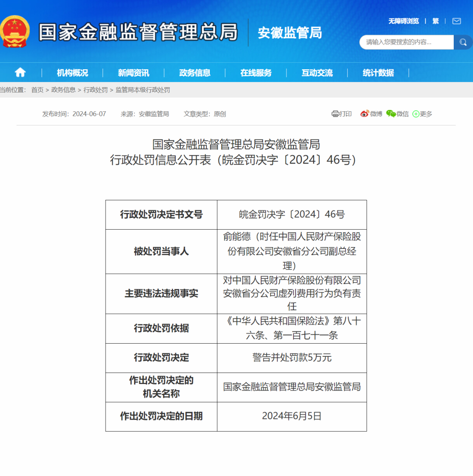Viewport: 473px width, 476px height.
Task: Go to homepage via house icon
Action: point(20,73)
